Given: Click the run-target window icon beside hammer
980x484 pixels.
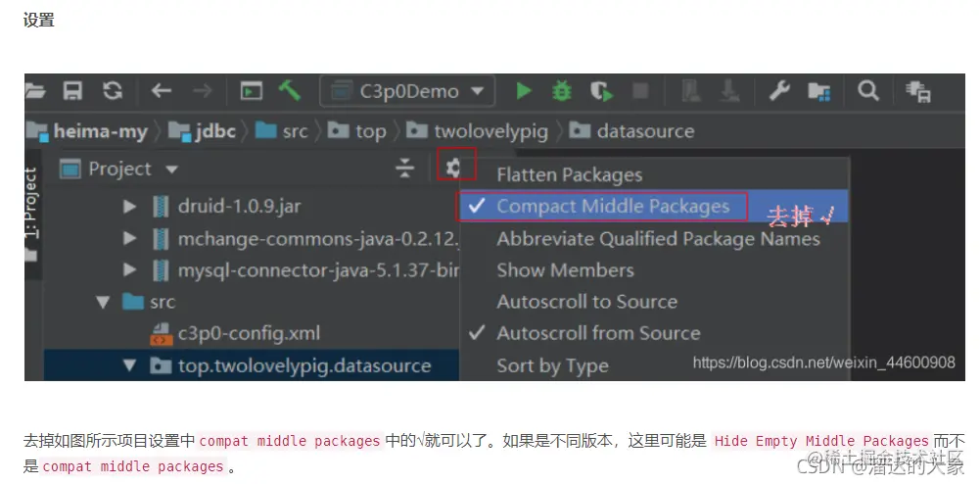Looking at the screenshot, I should [x=252, y=91].
